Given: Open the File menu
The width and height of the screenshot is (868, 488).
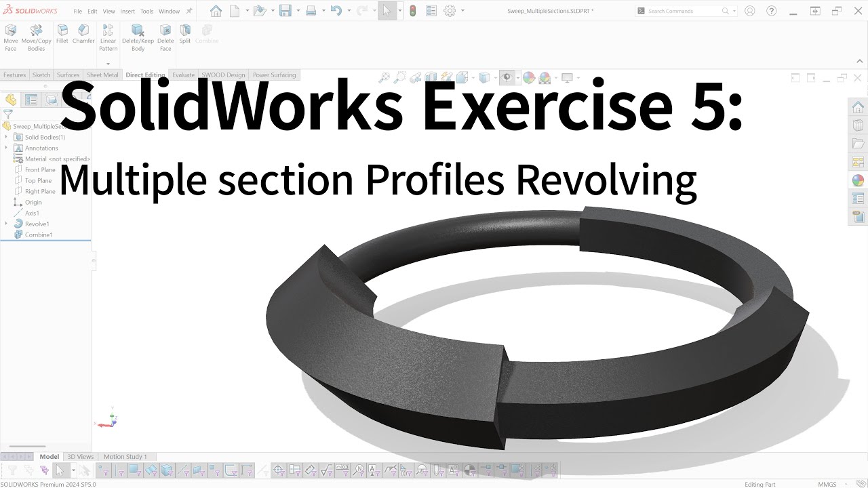Looking at the screenshot, I should 78,12.
